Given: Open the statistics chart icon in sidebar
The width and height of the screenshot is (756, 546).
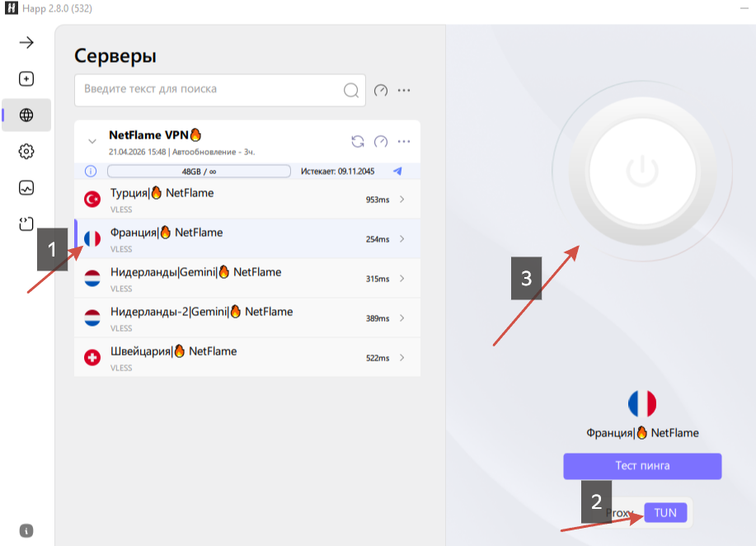Looking at the screenshot, I should pyautogui.click(x=26, y=187).
